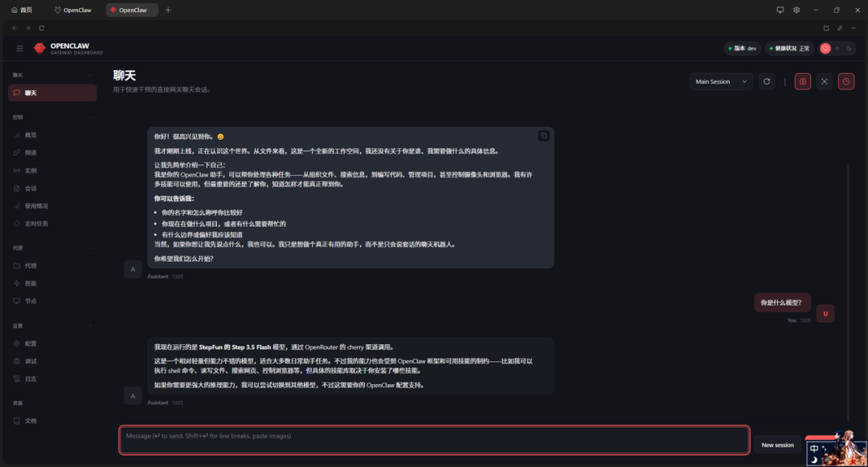Select 技能 (skills) under 代理
The image size is (868, 467).
click(32, 283)
